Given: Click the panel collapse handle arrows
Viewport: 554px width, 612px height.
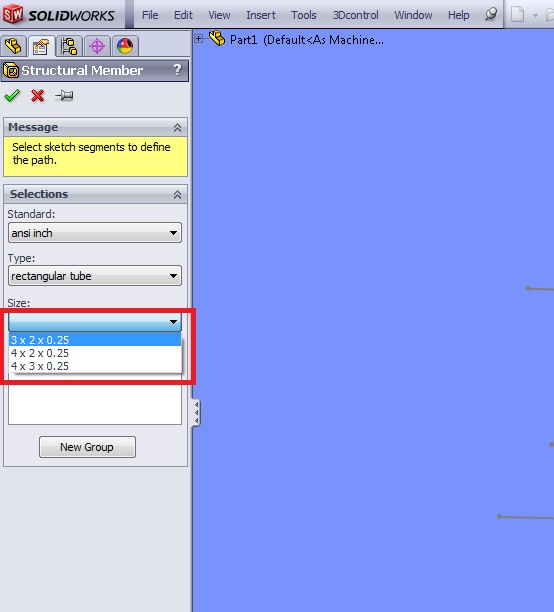Looking at the screenshot, I should [x=196, y=412].
